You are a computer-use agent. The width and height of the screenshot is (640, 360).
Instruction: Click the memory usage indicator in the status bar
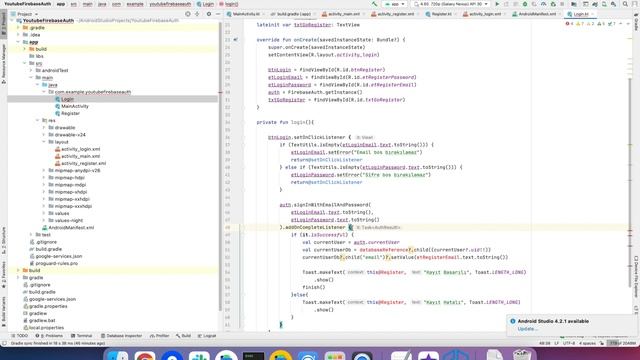click(x=622, y=343)
